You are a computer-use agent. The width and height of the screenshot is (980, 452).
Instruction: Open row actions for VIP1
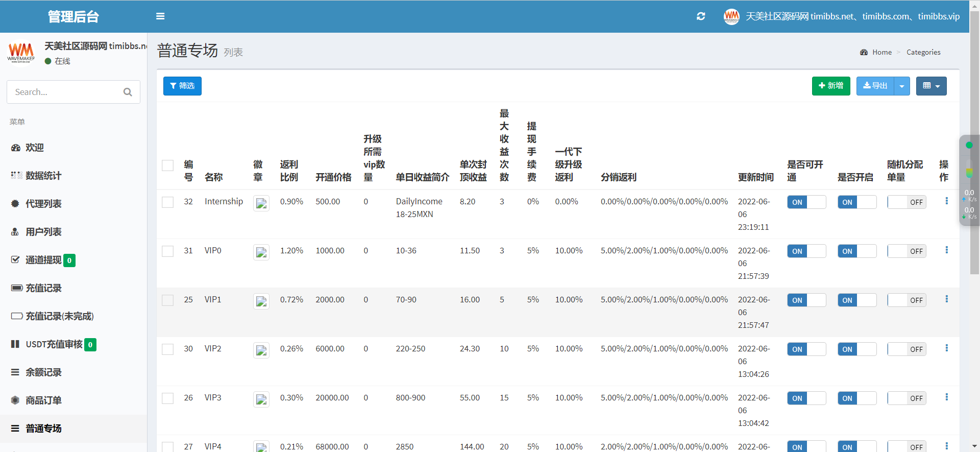946,299
